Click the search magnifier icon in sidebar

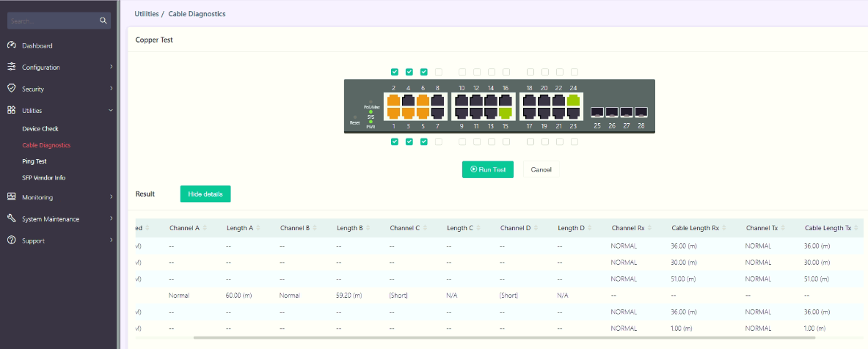103,21
